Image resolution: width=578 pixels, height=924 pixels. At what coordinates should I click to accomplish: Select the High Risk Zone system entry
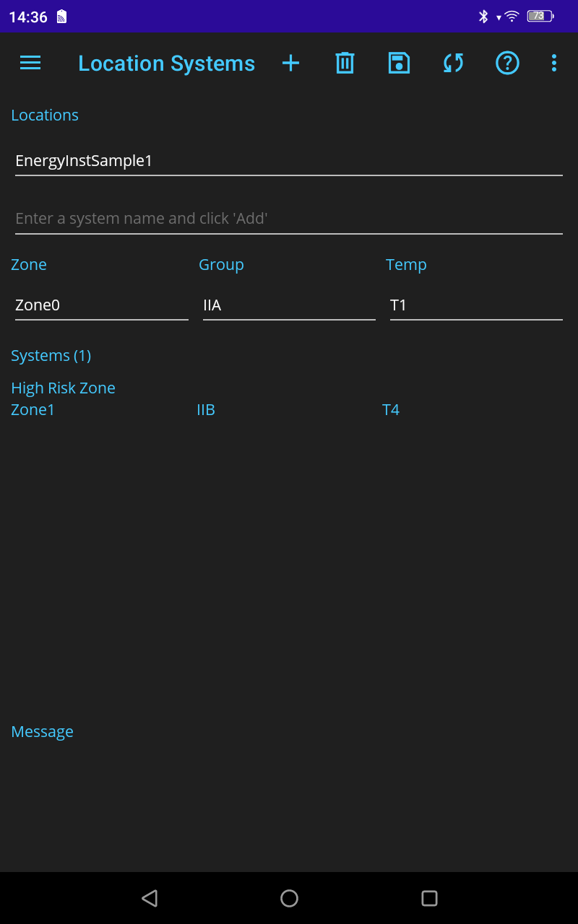point(63,388)
